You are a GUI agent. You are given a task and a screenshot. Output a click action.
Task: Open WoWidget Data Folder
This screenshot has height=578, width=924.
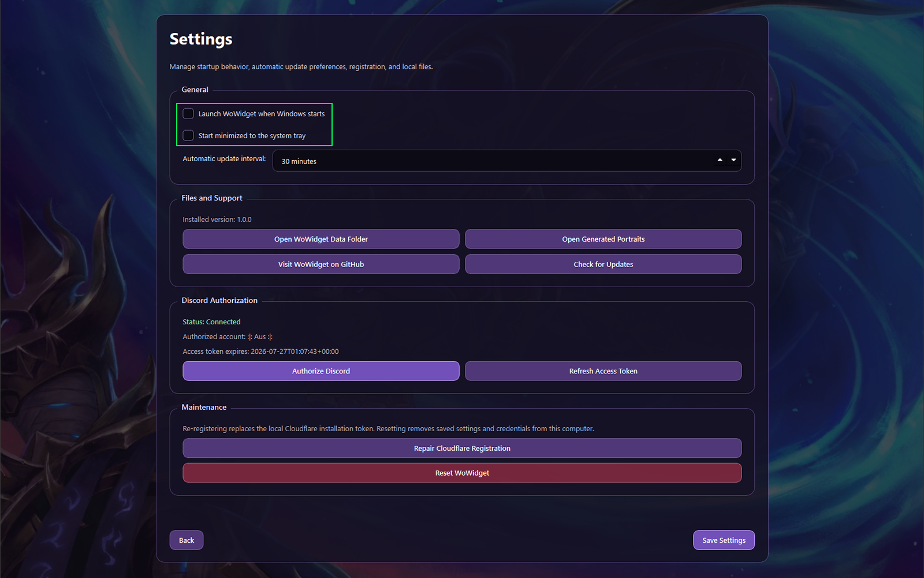321,239
